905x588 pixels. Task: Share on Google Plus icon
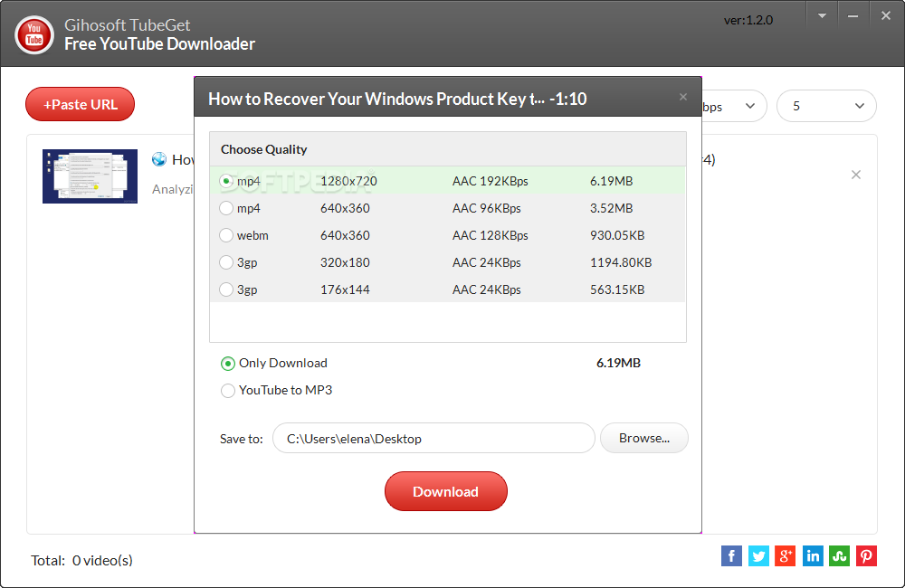785,555
